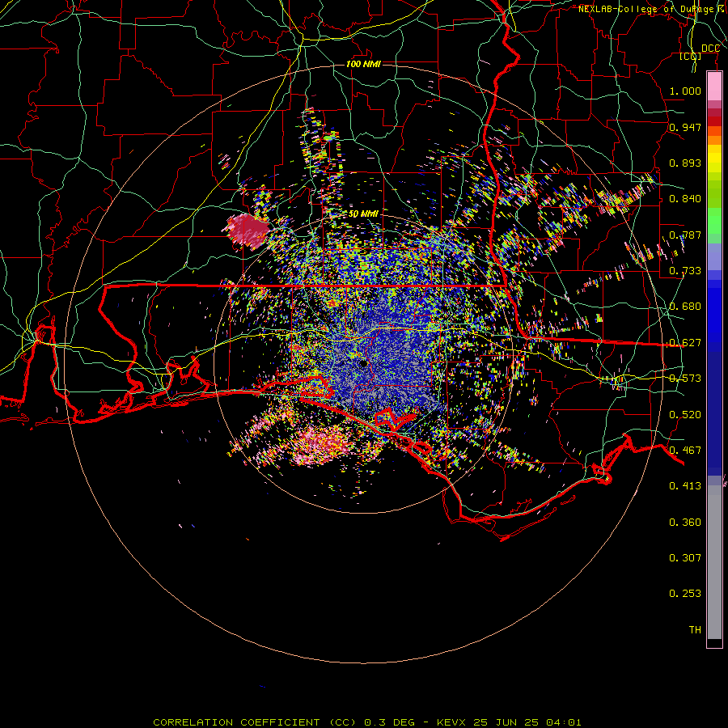Click the solid crimson echo blob northwest
The height and width of the screenshot is (728, 728).
pyautogui.click(x=248, y=230)
